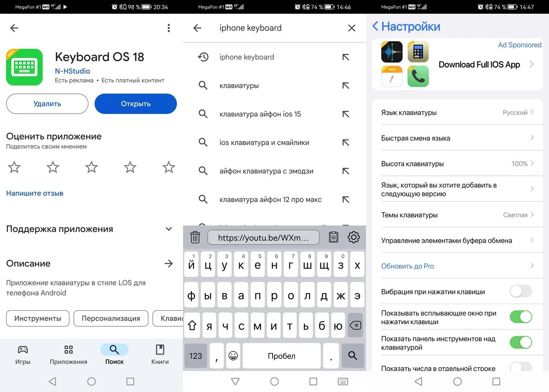Tap green phone icon in ad

pyautogui.click(x=418, y=76)
